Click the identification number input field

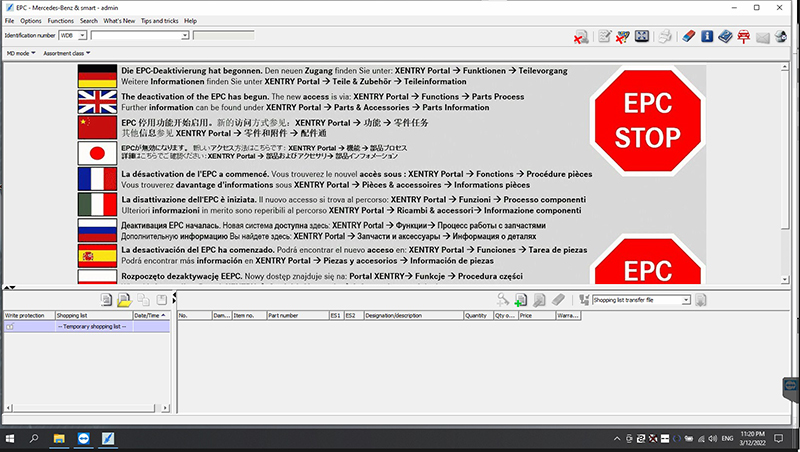point(136,35)
